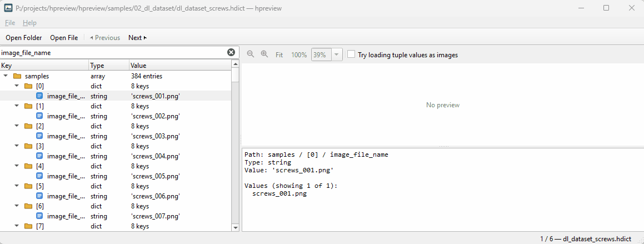Select the 'screws_002.png' value cell

155,116
